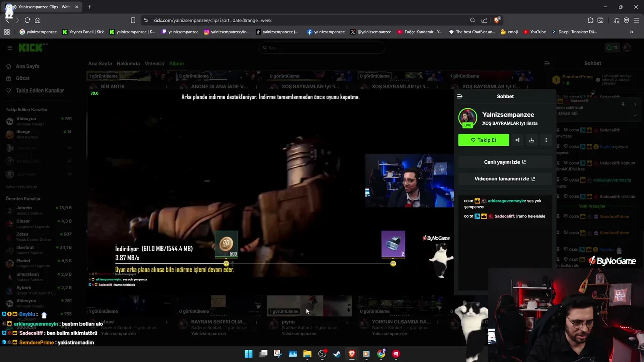This screenshot has width=644, height=362.
Task: Click the green Takip Et button
Action: pos(484,140)
